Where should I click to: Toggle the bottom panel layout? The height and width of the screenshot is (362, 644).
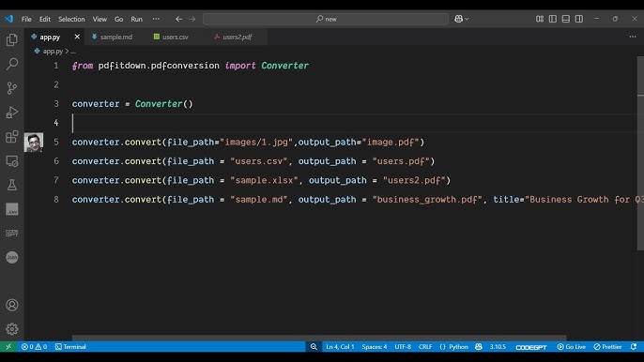click(566, 19)
